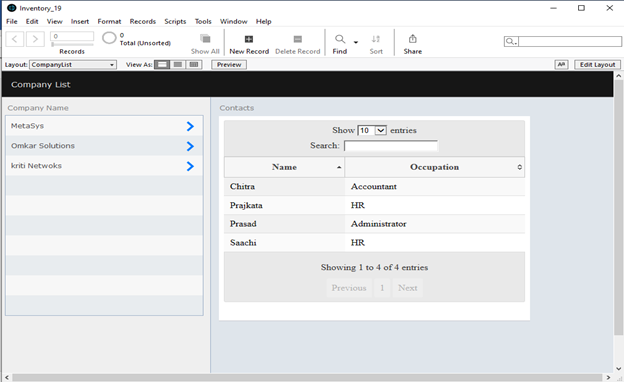
Task: Maximize the Inventory_19 window
Action: pos(581,8)
